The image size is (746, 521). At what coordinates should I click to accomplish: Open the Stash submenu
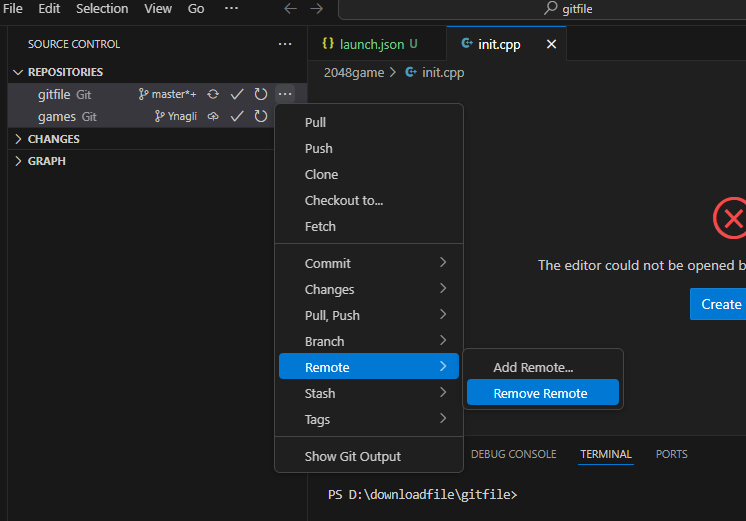point(369,393)
